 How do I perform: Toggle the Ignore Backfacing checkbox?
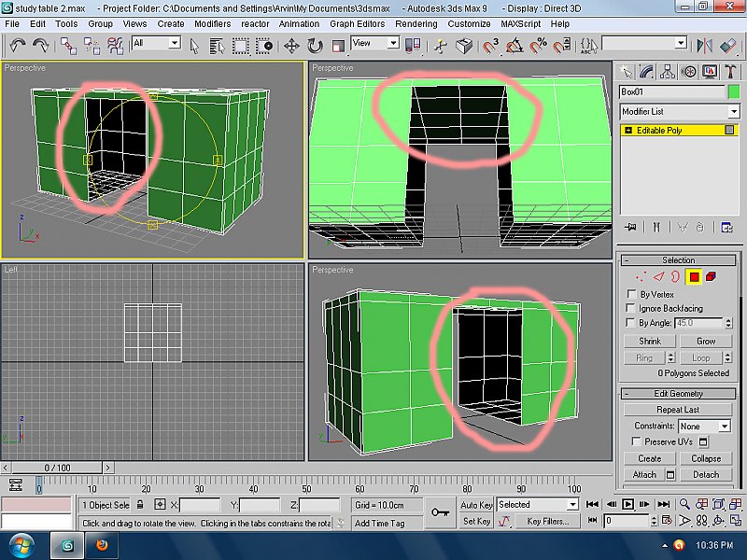(x=633, y=309)
